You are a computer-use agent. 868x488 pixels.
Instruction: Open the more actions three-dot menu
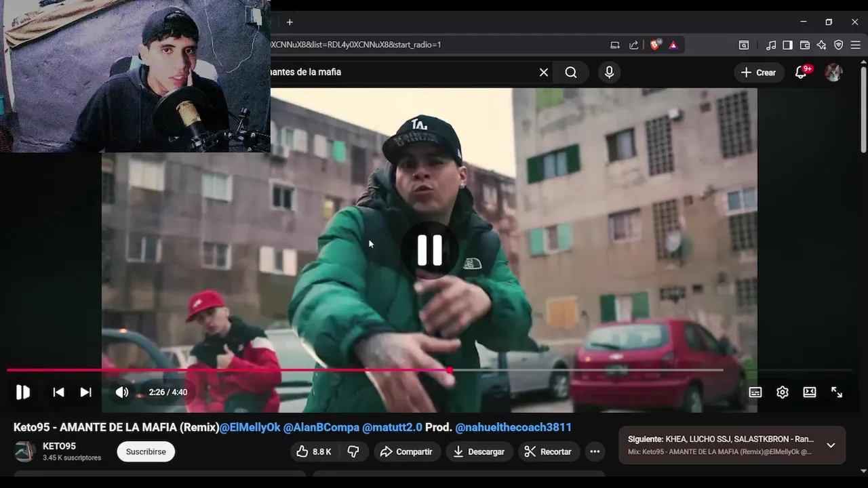pos(595,451)
